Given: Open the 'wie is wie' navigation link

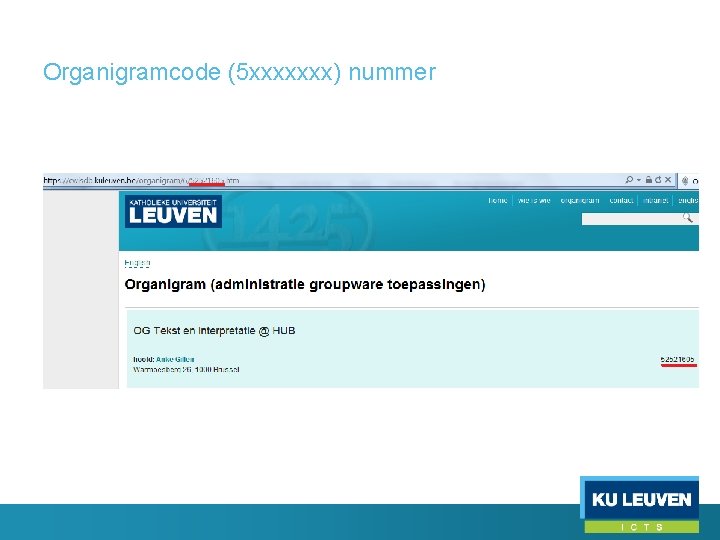Looking at the screenshot, I should 534,200.
